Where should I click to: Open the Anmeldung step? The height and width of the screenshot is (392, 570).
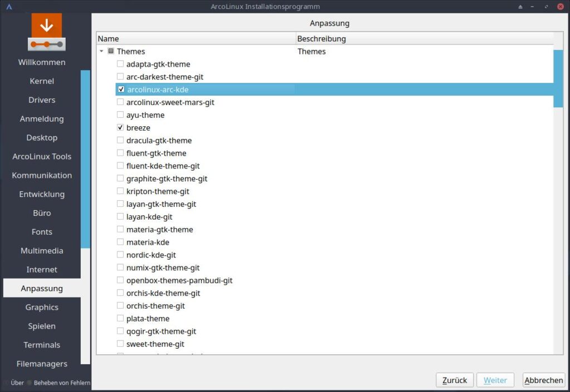pos(42,118)
